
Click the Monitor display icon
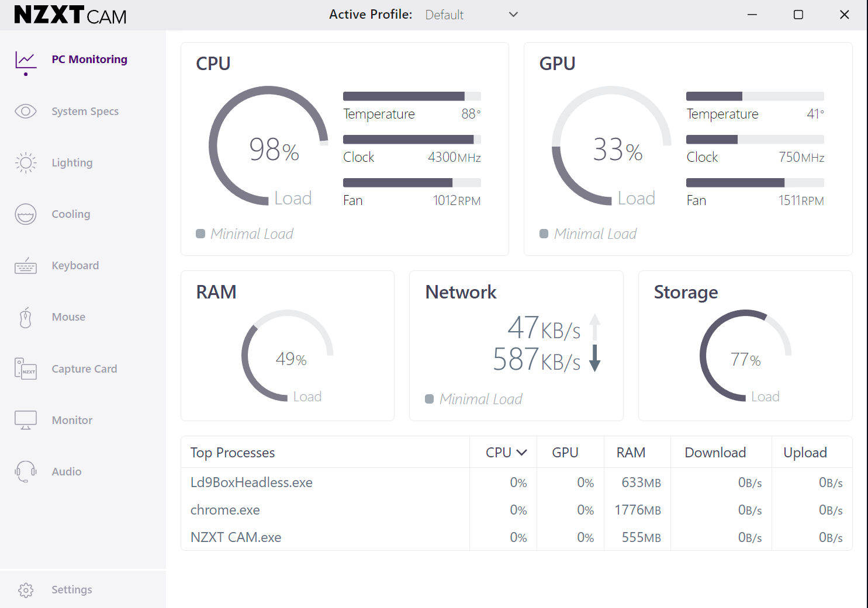click(x=26, y=420)
